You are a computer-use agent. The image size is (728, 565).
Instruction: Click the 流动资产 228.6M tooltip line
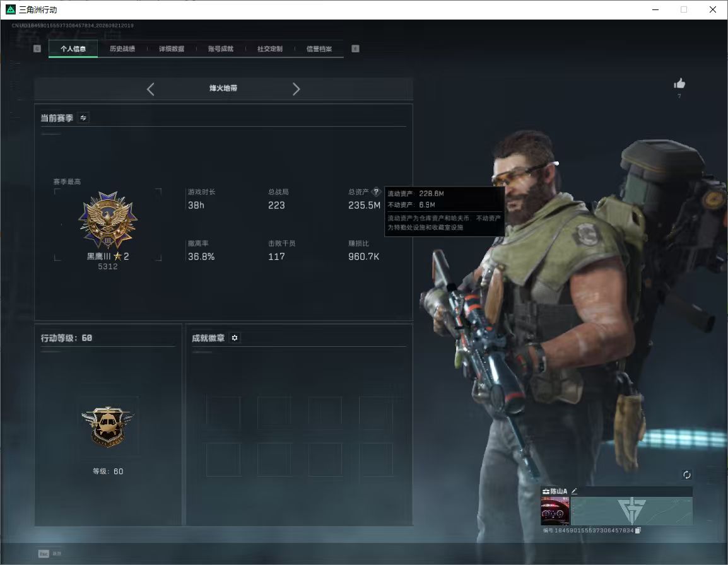pos(416,194)
